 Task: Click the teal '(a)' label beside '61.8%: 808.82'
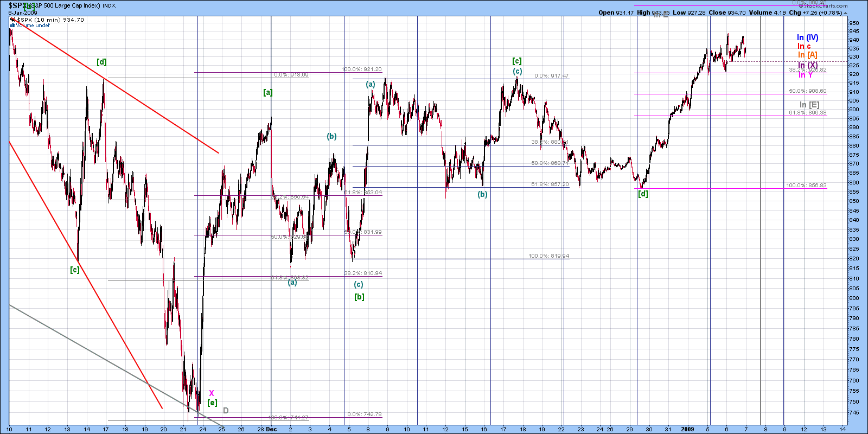click(x=292, y=282)
